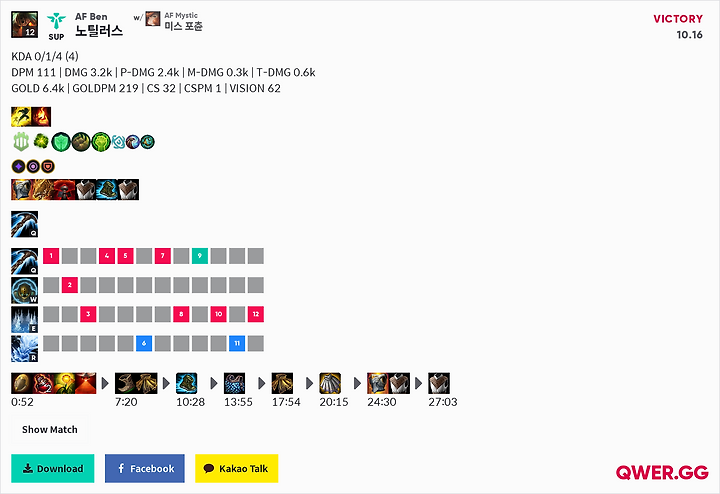Click the Resolve rune tree icon
720x494 pixels.
coord(21,142)
